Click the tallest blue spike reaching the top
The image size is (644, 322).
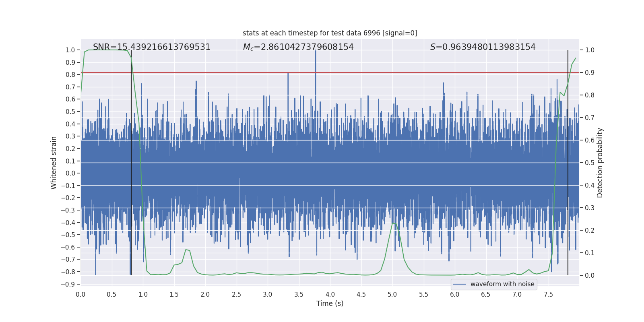[x=316, y=56]
